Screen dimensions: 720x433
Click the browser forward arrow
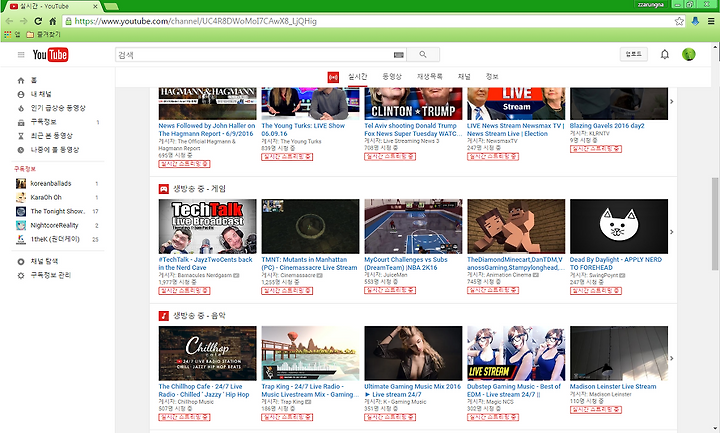pos(23,21)
